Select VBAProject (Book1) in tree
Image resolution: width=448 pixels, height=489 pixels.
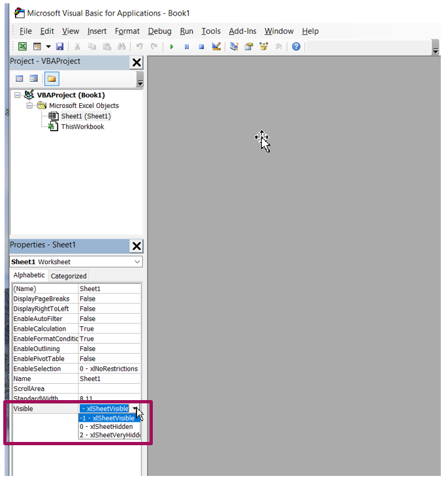tap(71, 95)
